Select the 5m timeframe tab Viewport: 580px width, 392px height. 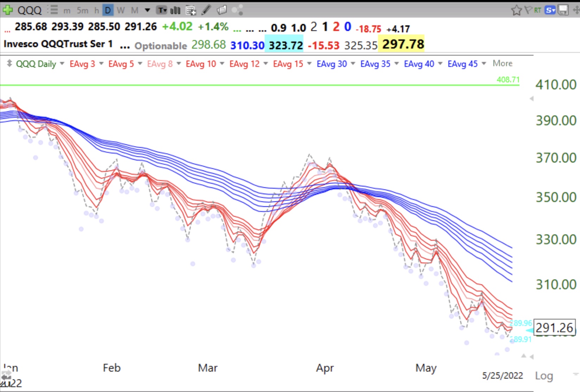83,11
